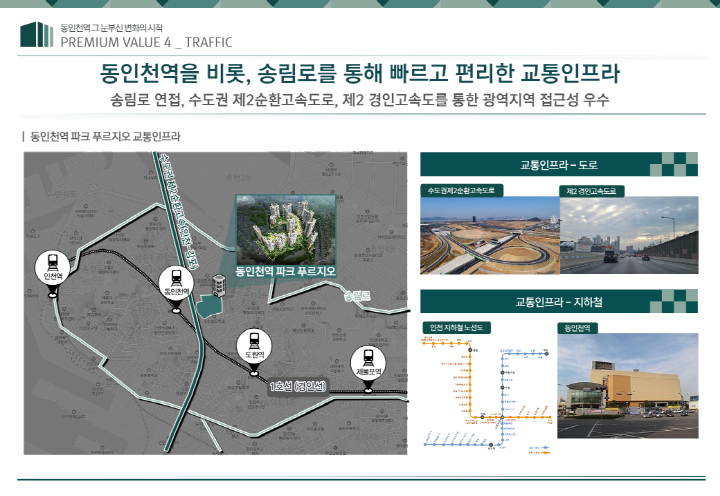Click checkered pattern on 교통인프라 – 도로 banner
Image resolution: width=720 pixels, height=496 pixels.
[x=677, y=163]
